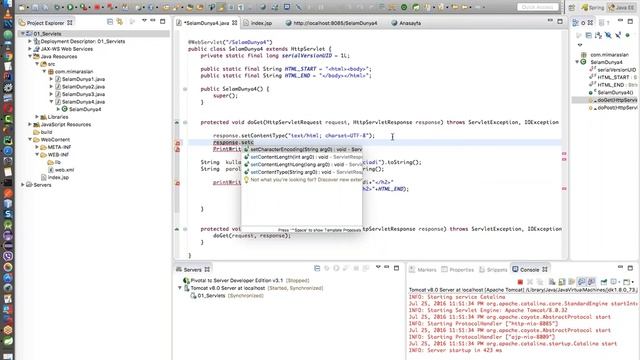Viewport: 640px width, 360px height.
Task: Click the error marker beside response.setc line
Action: coord(178,143)
